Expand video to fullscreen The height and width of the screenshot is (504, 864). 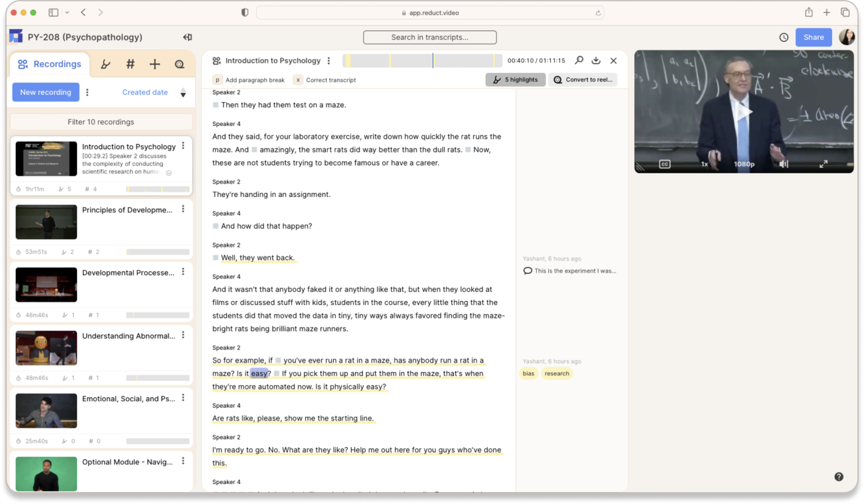click(x=823, y=164)
